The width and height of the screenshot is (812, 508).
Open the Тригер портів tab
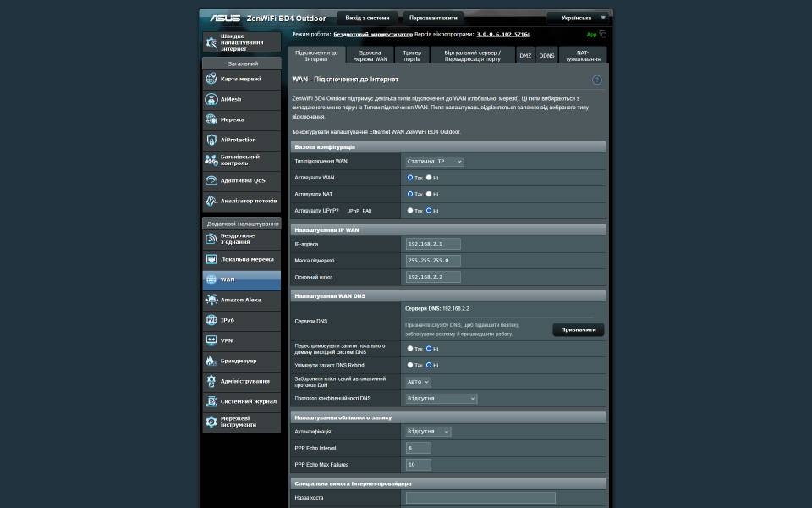[x=412, y=55]
